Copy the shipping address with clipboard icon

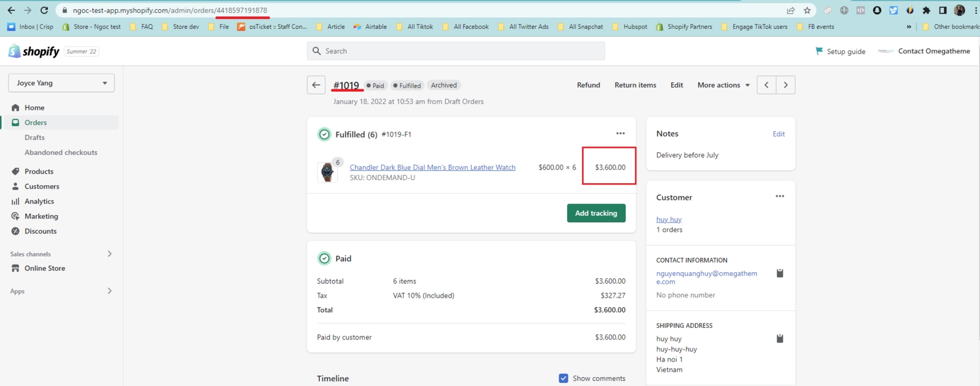(780, 339)
